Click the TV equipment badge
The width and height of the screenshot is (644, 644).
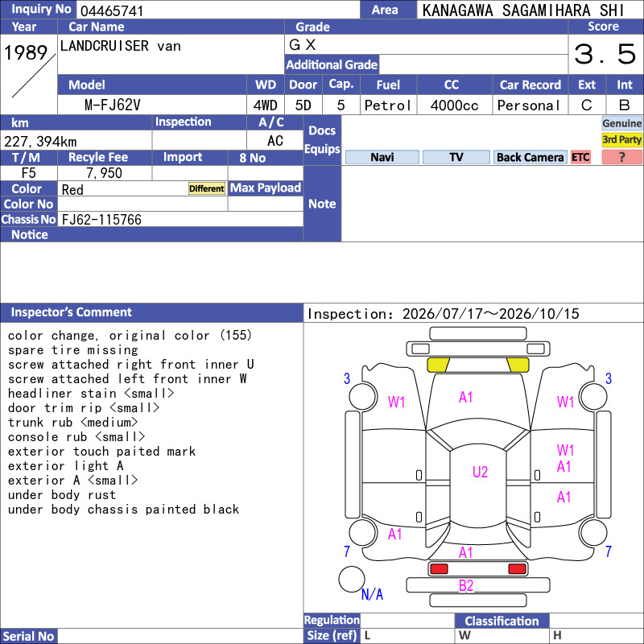click(456, 157)
